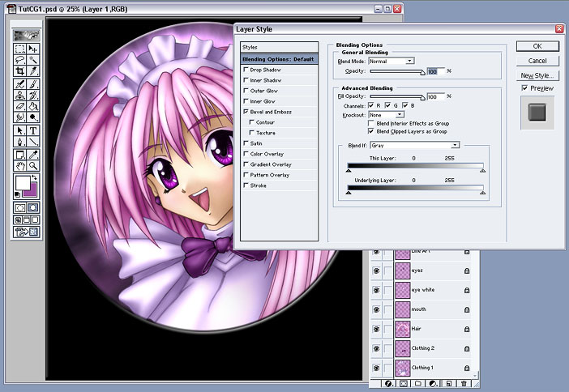Click the default colors icon
The image size is (569, 392).
pos(17,194)
